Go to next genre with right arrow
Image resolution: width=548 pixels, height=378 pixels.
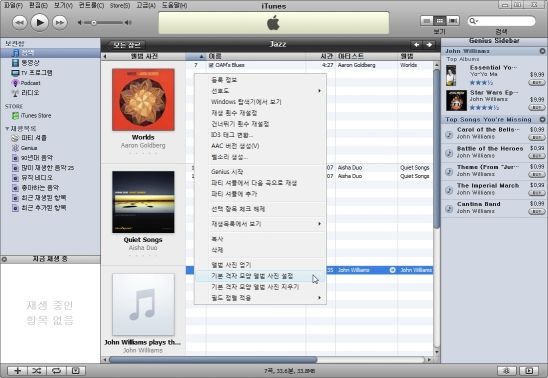click(429, 45)
